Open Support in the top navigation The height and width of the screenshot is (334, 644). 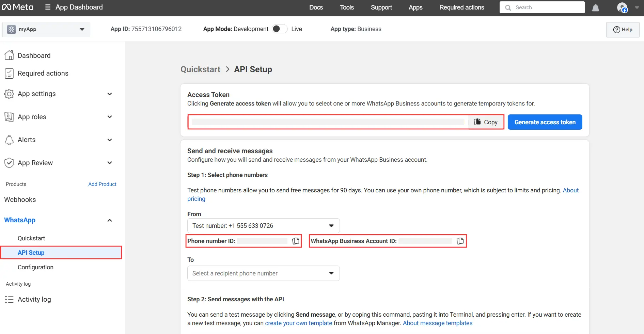coord(381,7)
